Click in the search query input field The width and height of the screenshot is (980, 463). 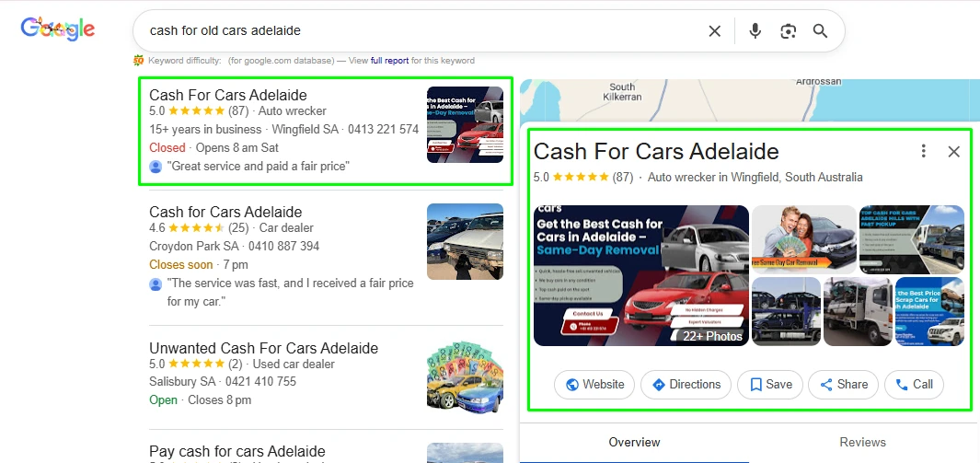pyautogui.click(x=414, y=31)
